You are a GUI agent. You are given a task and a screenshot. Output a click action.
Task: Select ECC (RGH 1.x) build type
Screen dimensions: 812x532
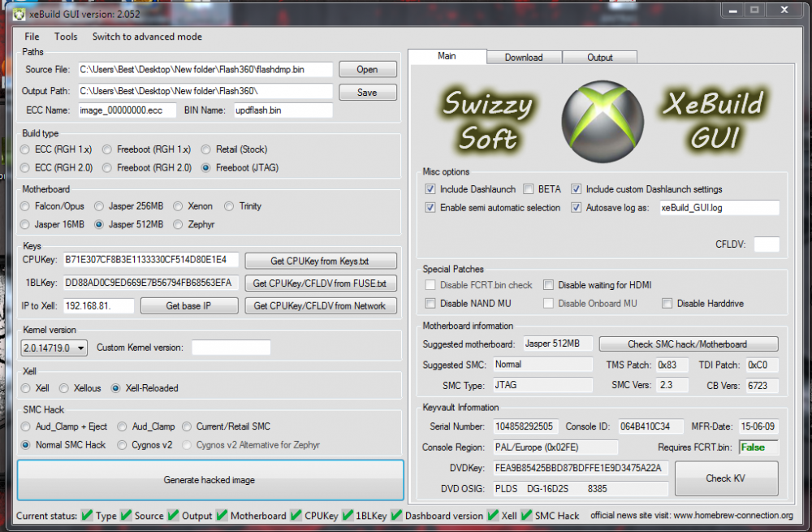click(x=57, y=149)
